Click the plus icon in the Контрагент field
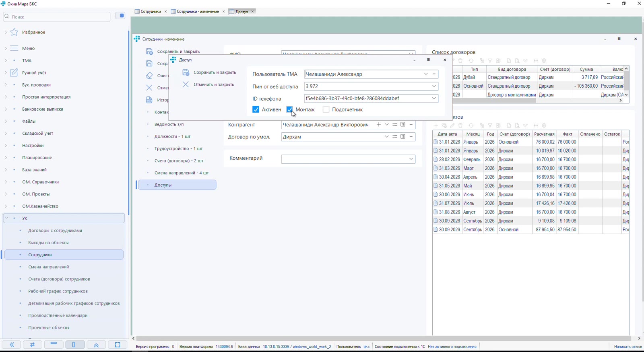The height and width of the screenshot is (352, 644). [x=378, y=125]
